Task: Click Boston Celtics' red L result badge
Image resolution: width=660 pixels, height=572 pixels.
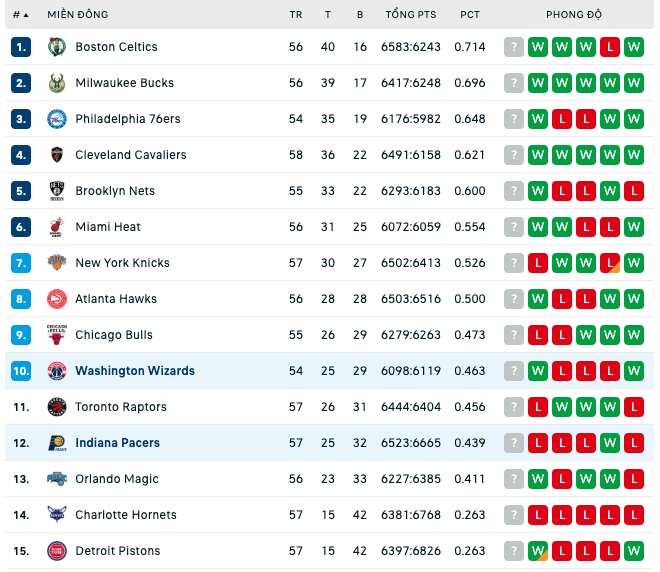Action: [610, 47]
